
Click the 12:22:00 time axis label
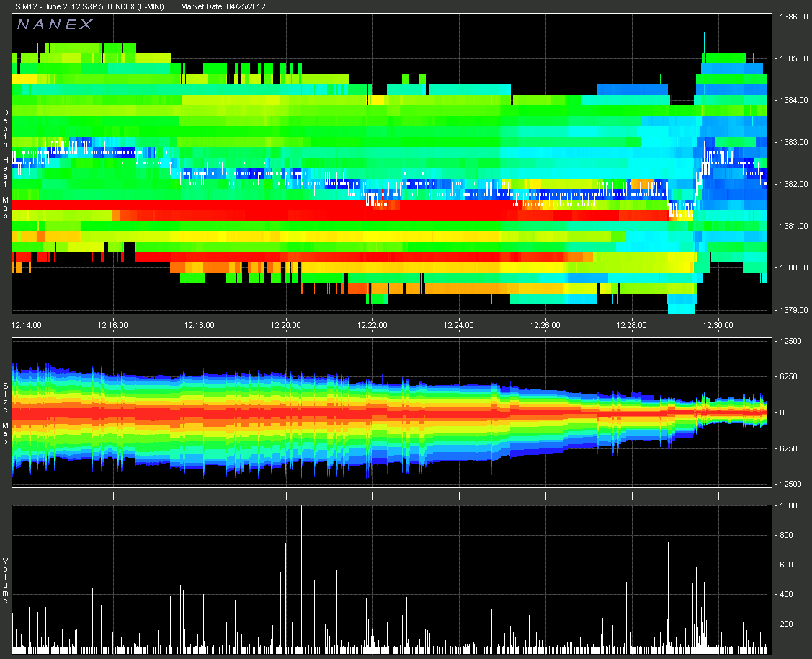pyautogui.click(x=372, y=325)
